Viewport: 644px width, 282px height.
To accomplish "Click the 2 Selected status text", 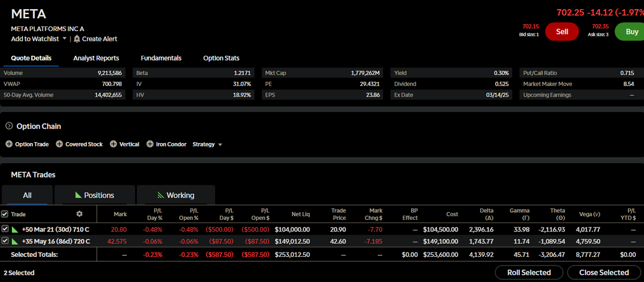I will click(x=19, y=273).
